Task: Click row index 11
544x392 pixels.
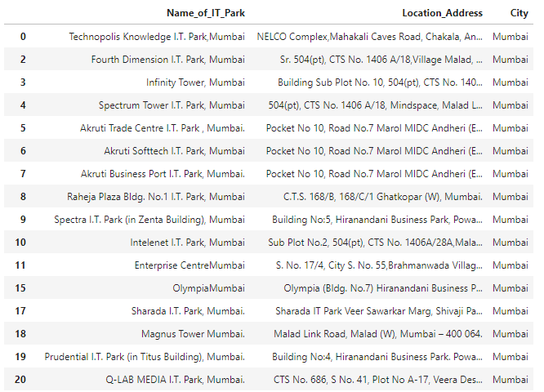Action: tap(22, 265)
